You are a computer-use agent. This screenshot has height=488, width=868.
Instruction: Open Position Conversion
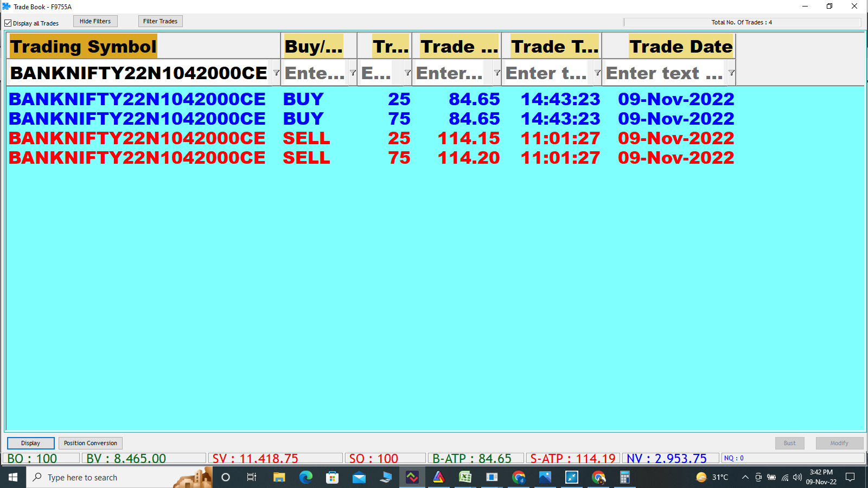[x=90, y=443]
